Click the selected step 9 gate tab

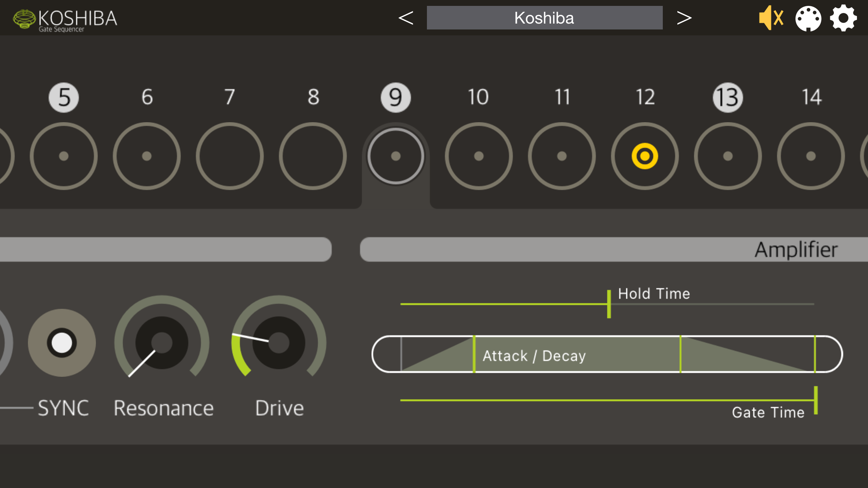pos(395,156)
